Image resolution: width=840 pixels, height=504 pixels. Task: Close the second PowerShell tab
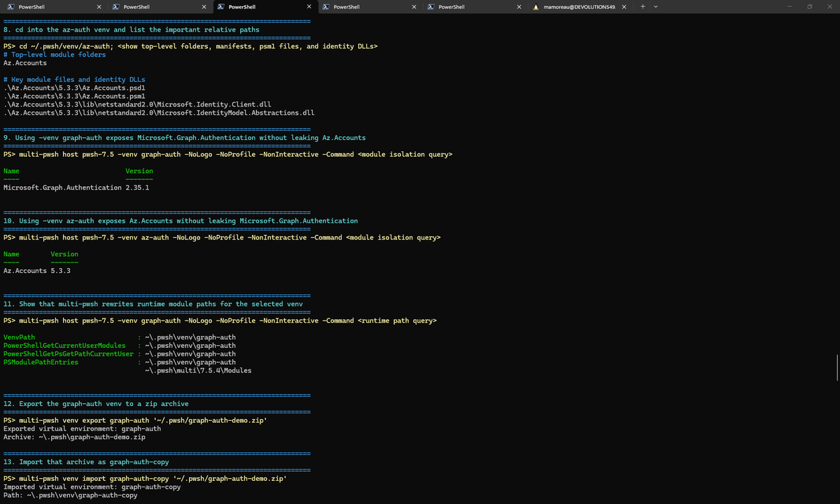pos(204,6)
